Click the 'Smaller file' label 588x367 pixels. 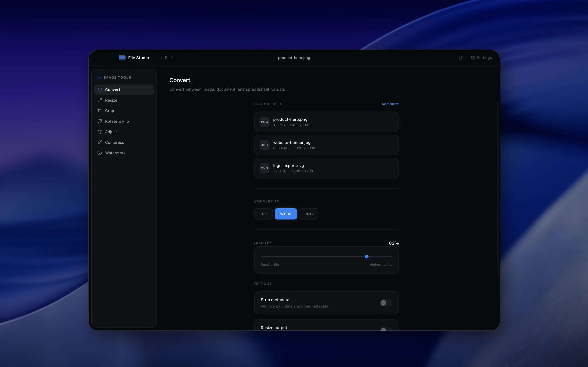[270, 265]
